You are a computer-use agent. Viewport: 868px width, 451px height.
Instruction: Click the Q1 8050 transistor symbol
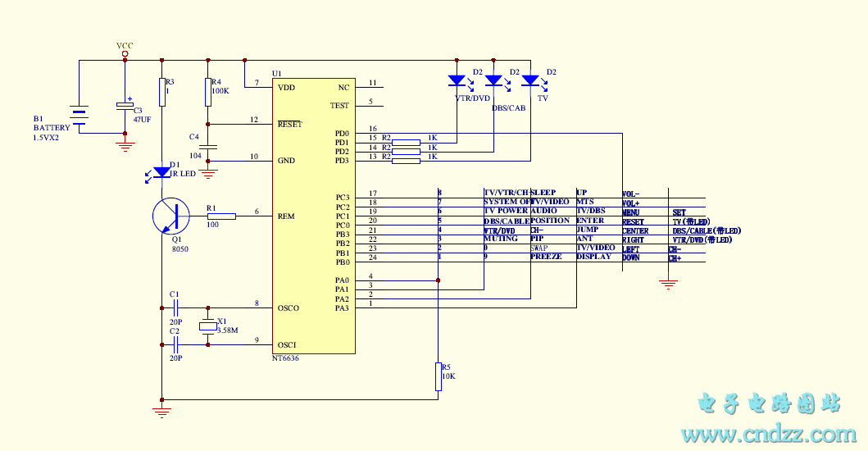[171, 216]
